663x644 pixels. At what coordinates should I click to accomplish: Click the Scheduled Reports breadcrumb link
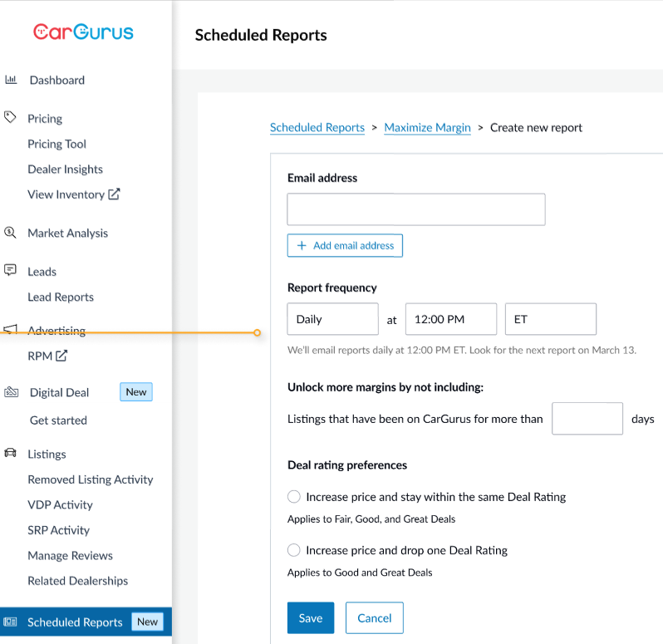click(x=317, y=127)
